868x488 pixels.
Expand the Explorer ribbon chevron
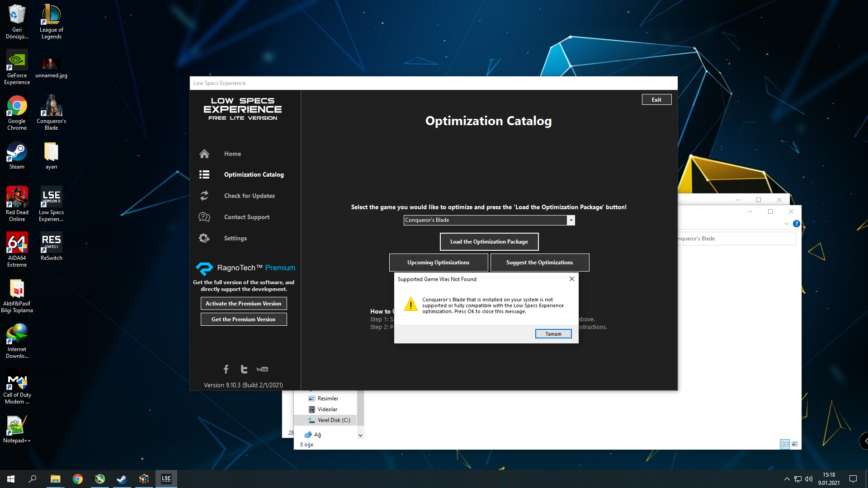[x=787, y=224]
